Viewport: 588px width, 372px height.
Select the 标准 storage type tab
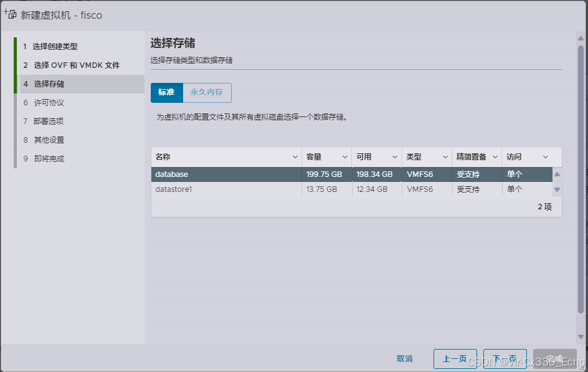[x=166, y=93]
